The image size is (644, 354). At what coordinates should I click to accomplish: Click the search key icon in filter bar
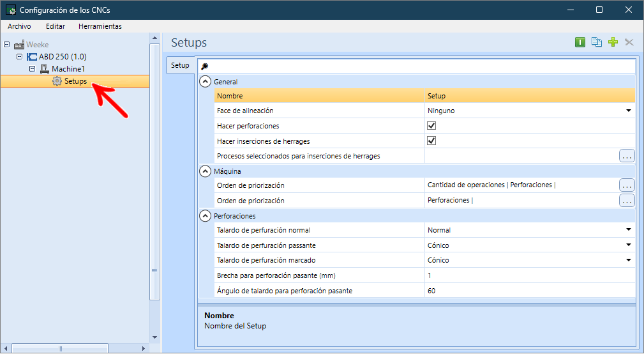[x=204, y=66]
